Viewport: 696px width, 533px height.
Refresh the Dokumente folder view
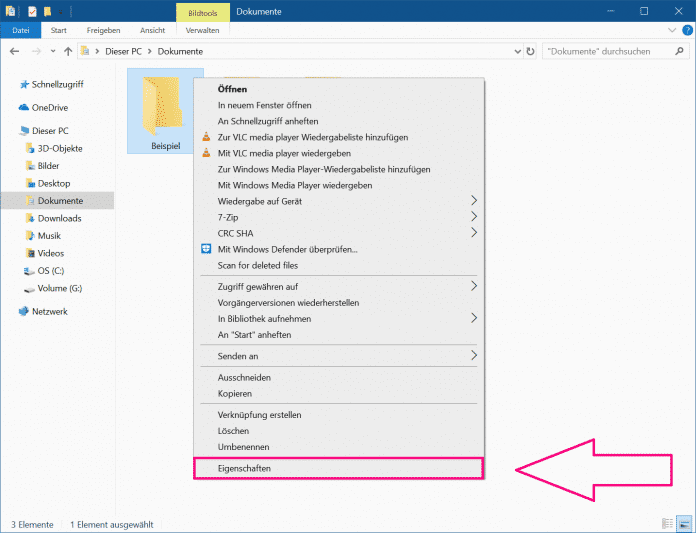coord(529,50)
